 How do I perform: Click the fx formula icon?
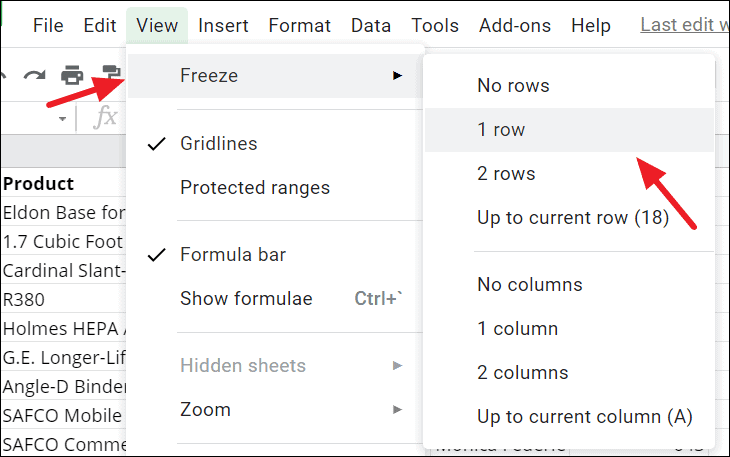(x=105, y=118)
